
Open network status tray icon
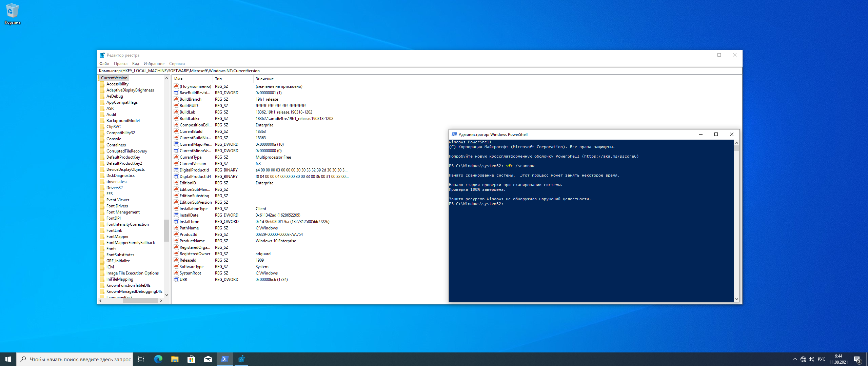(x=803, y=359)
